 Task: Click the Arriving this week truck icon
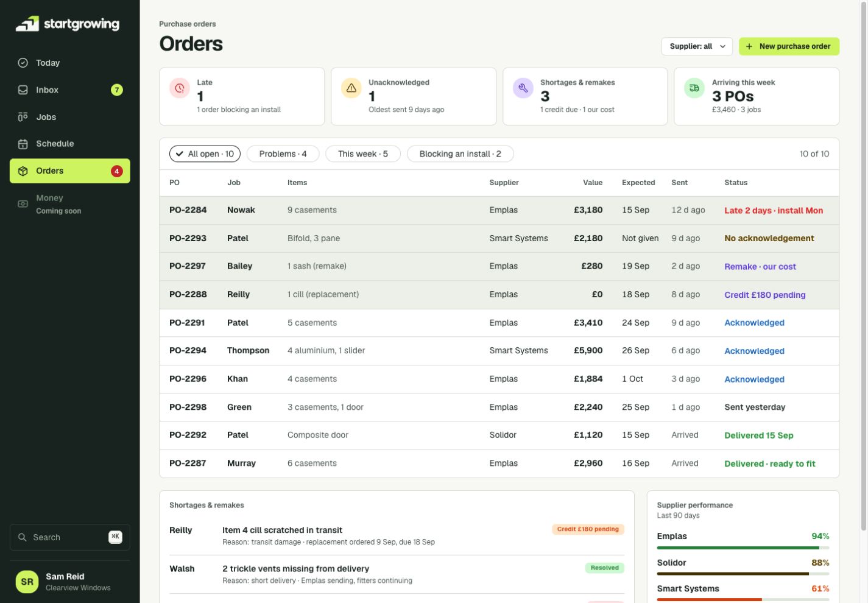click(x=694, y=88)
